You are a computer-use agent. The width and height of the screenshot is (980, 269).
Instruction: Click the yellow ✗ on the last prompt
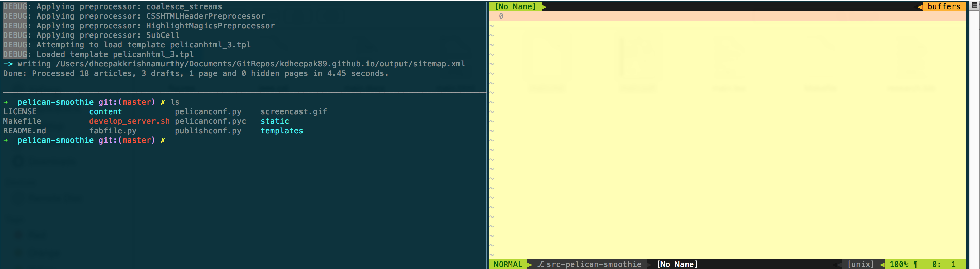pos(163,140)
